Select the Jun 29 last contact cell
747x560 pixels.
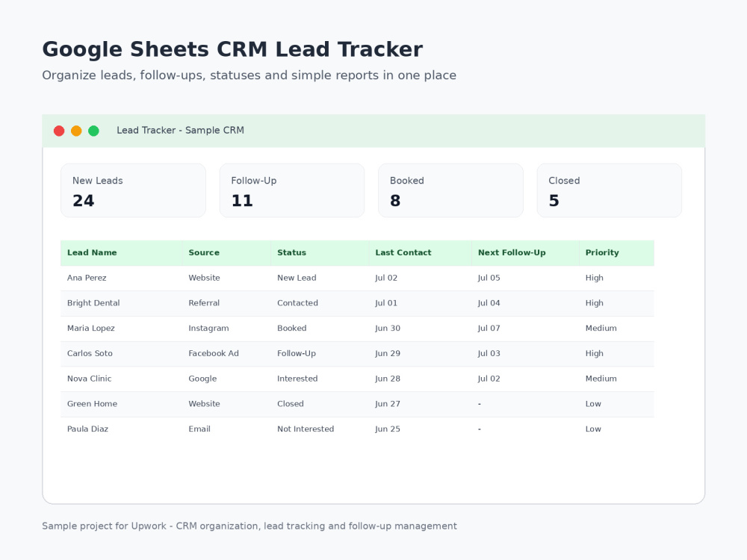(x=420, y=354)
